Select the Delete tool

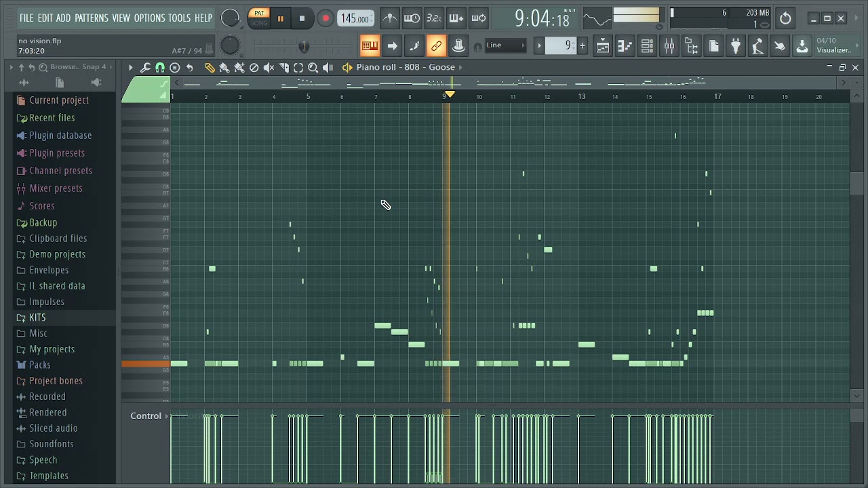click(x=254, y=67)
